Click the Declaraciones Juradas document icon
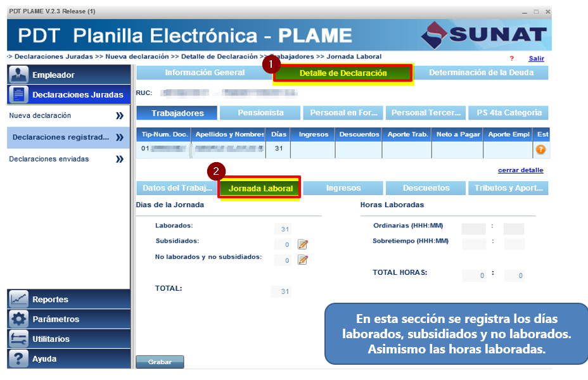Screen dimensions: 588x380 [19, 95]
